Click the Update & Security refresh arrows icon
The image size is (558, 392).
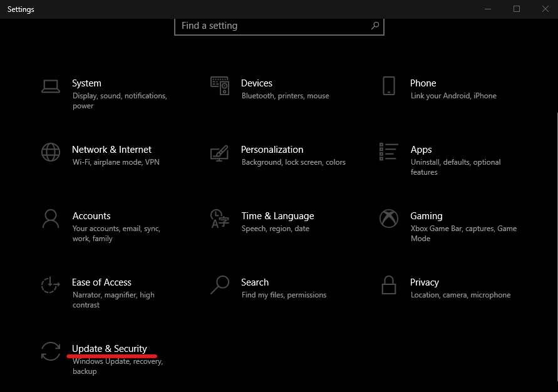51,351
